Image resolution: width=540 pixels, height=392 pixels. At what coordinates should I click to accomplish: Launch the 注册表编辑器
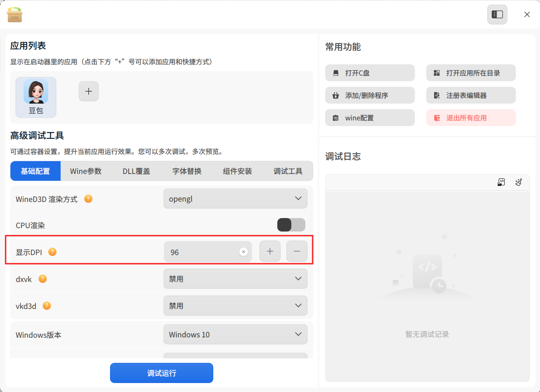471,95
